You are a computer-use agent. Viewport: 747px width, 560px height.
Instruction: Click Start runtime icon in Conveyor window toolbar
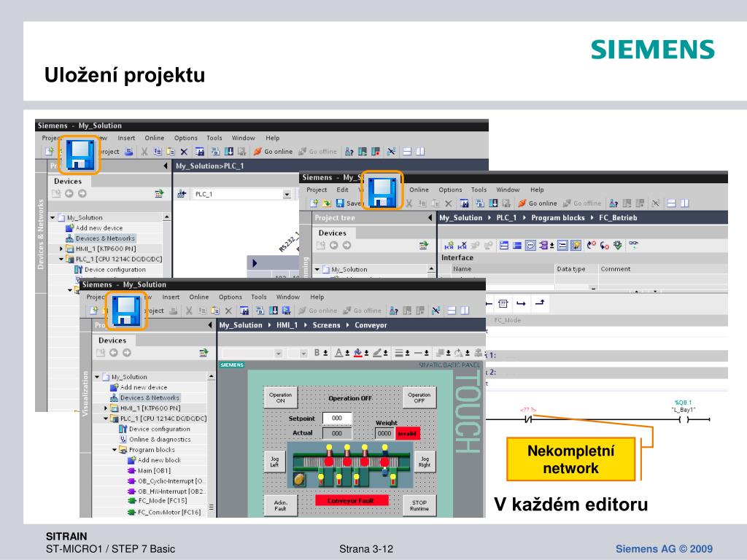(x=286, y=311)
